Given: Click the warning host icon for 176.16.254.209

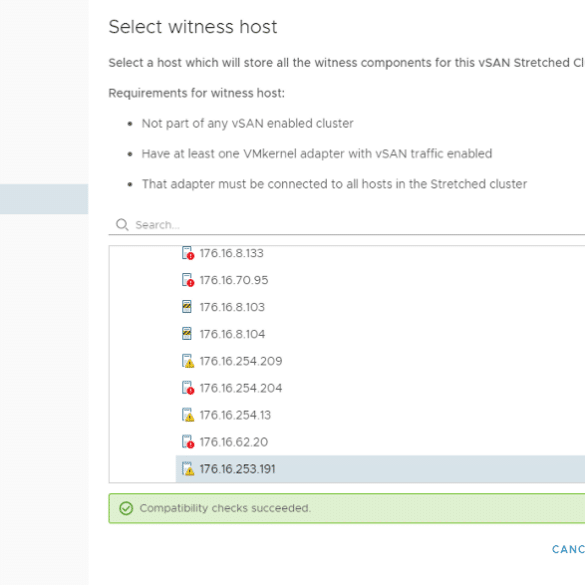Looking at the screenshot, I should (188, 361).
